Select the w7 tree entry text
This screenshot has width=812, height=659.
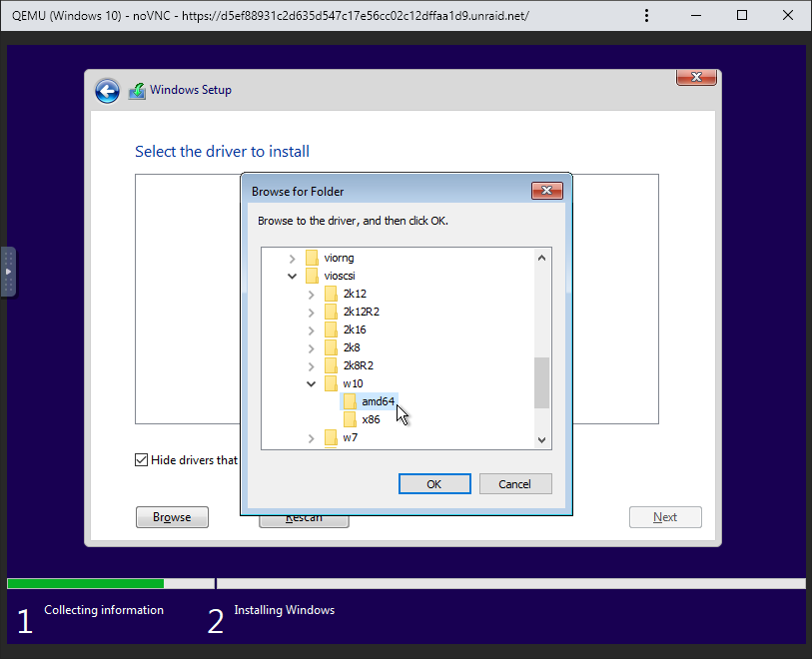pos(351,438)
